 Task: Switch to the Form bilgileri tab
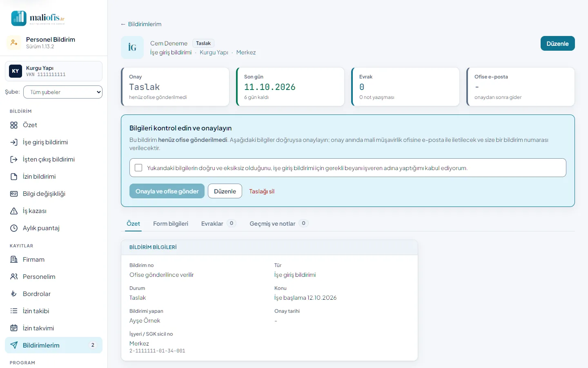pos(171,224)
